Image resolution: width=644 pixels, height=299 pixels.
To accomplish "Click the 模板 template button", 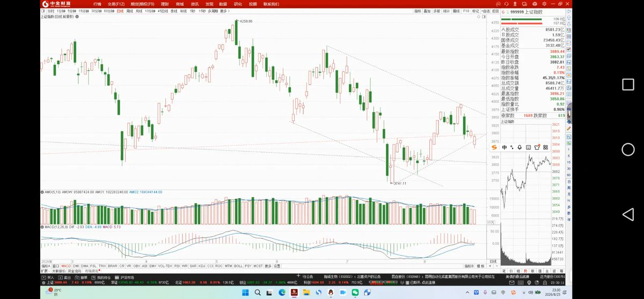I will point(480,266).
